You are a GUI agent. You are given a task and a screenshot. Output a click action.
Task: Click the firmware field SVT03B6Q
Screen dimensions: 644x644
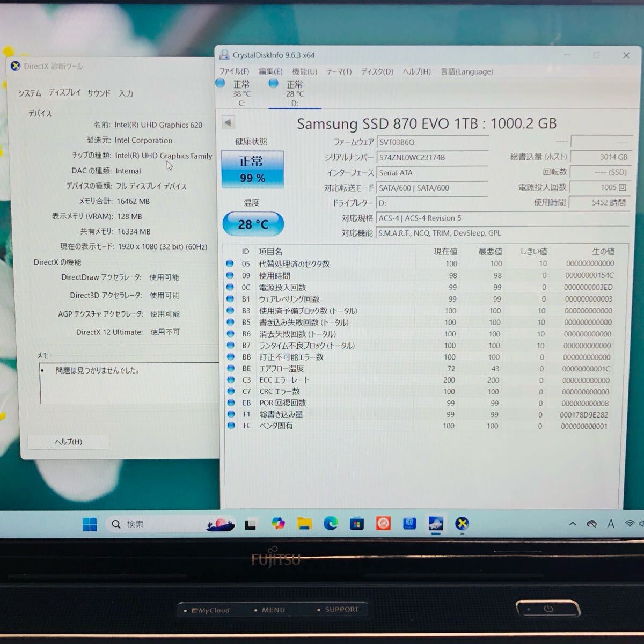point(433,142)
